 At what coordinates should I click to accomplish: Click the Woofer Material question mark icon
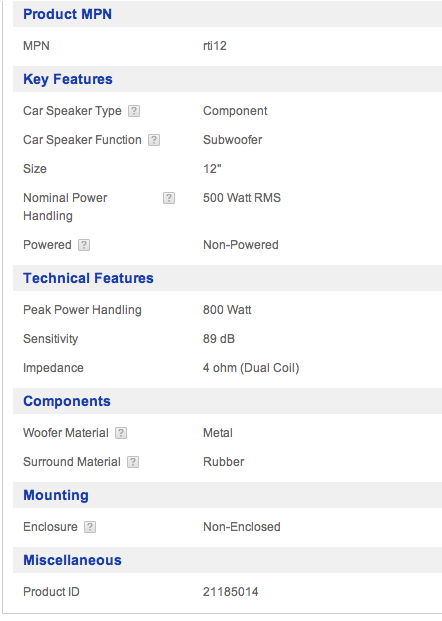pos(121,433)
